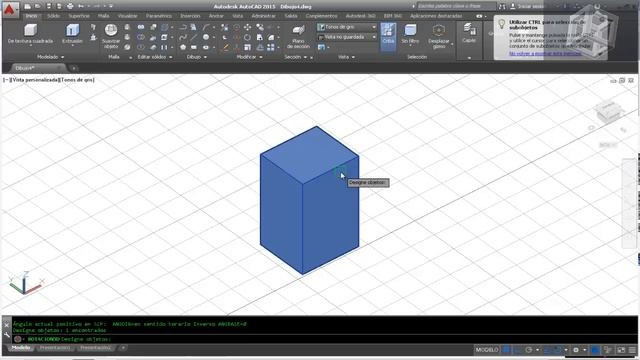Switch to the Insertar ribbon tab
Viewport: 640px width, 360px height.
click(x=190, y=16)
